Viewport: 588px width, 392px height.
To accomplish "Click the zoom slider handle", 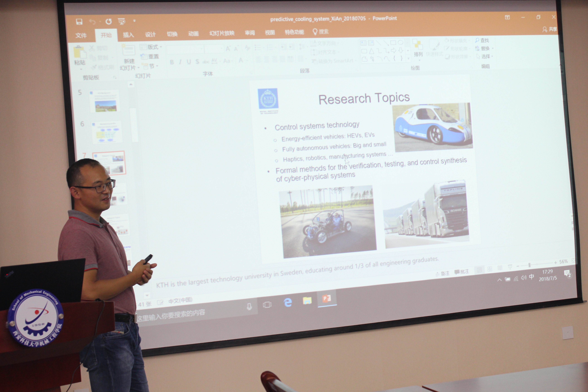I will pyautogui.click(x=529, y=265).
